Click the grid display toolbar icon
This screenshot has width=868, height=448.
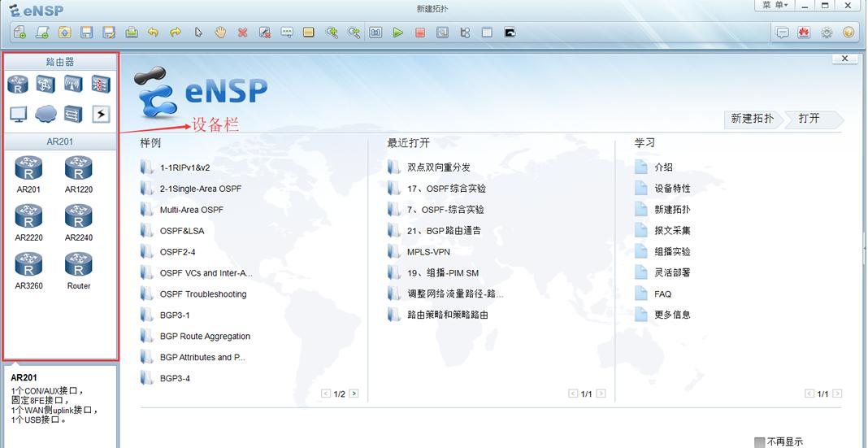487,33
